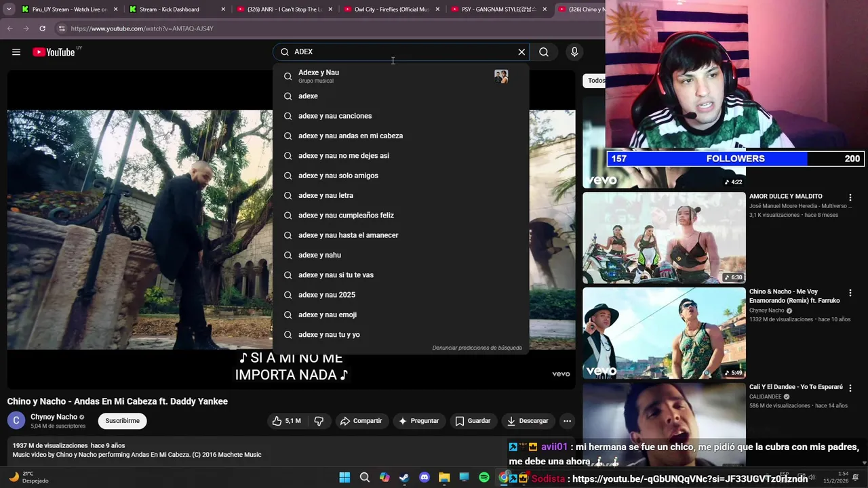Click Adexe y Nau artist thumbnail in suggestions
Image resolution: width=868 pixels, height=488 pixels.
click(501, 76)
